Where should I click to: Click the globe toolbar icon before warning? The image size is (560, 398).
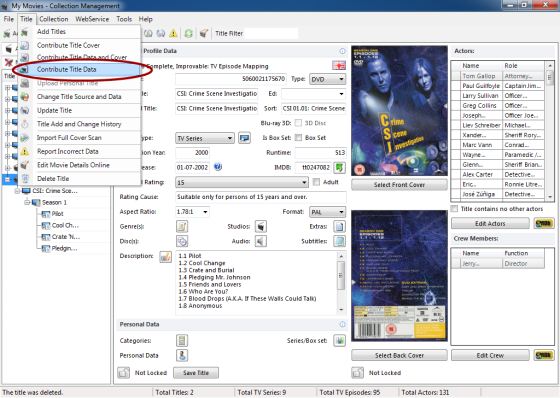[161, 34]
